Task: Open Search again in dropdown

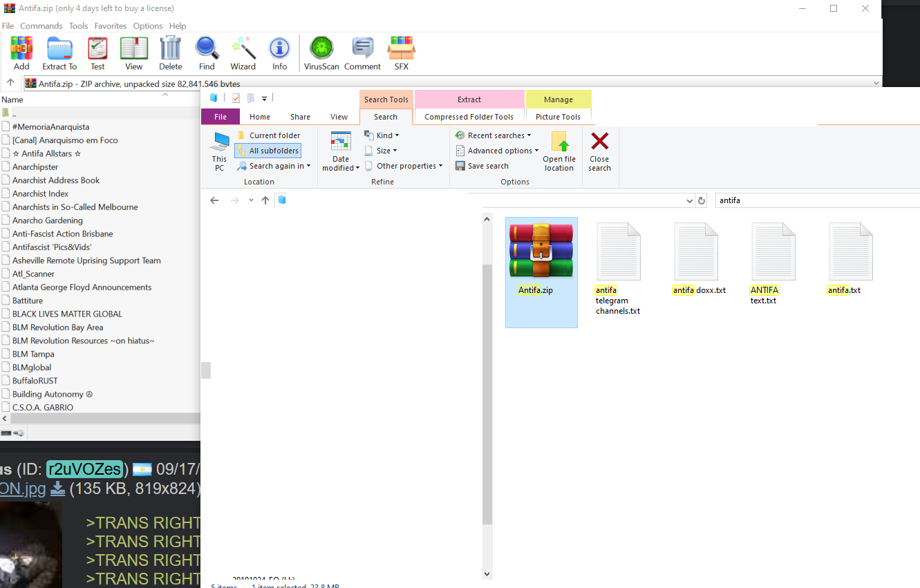Action: tap(274, 166)
